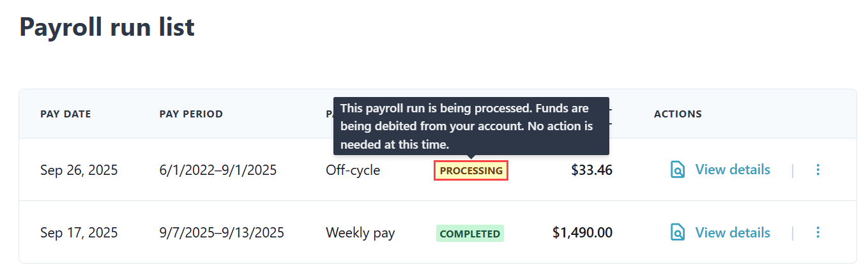Click the Weekly pay payroll type text
The image size is (868, 277).
click(x=360, y=233)
